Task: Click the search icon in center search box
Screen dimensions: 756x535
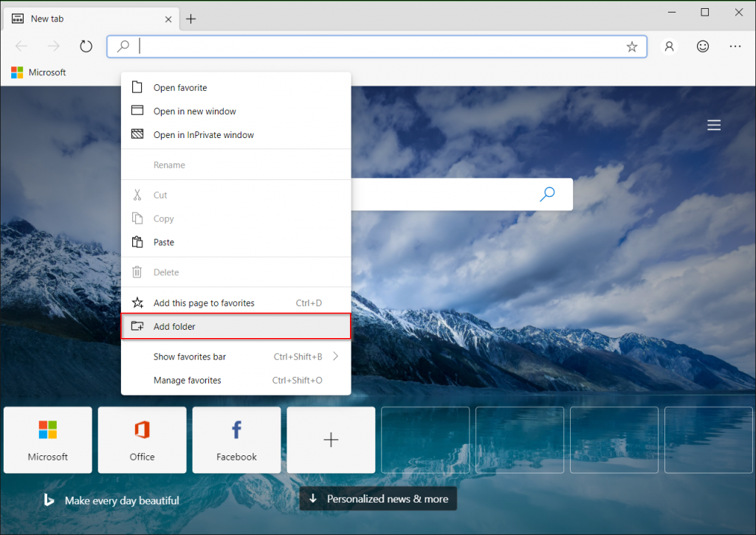Action: tap(547, 194)
